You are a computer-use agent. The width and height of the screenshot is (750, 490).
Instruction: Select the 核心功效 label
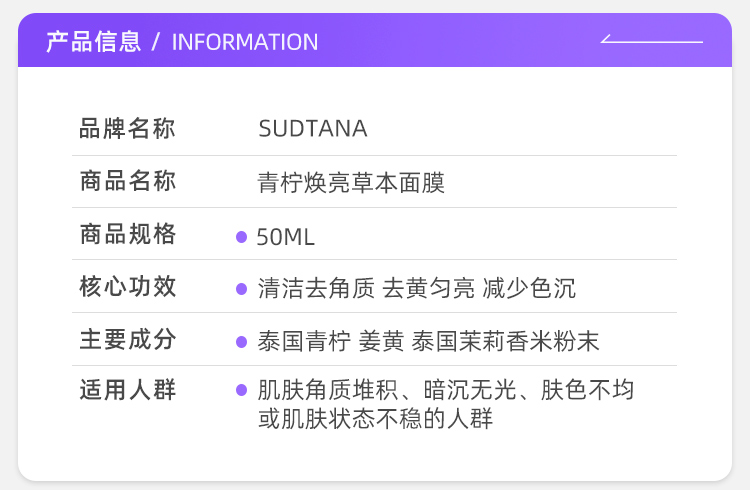pyautogui.click(x=127, y=288)
